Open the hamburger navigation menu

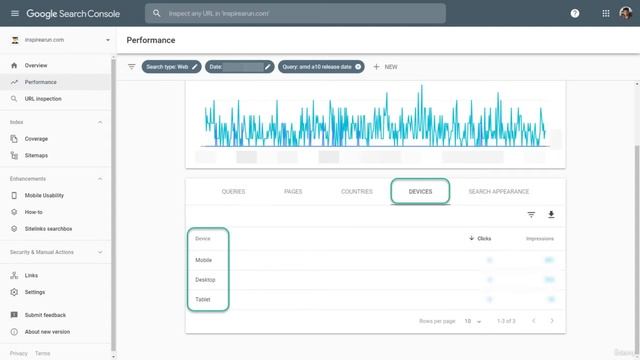tap(15, 13)
